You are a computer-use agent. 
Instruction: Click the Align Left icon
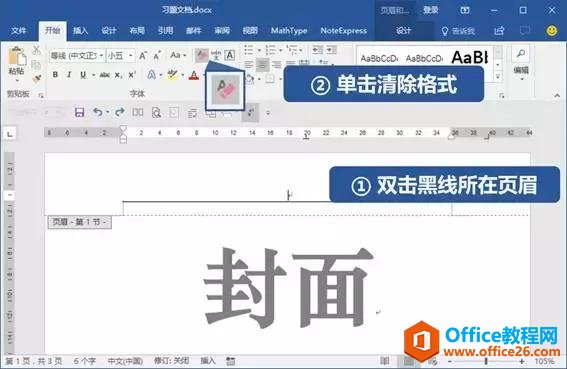[249, 65]
